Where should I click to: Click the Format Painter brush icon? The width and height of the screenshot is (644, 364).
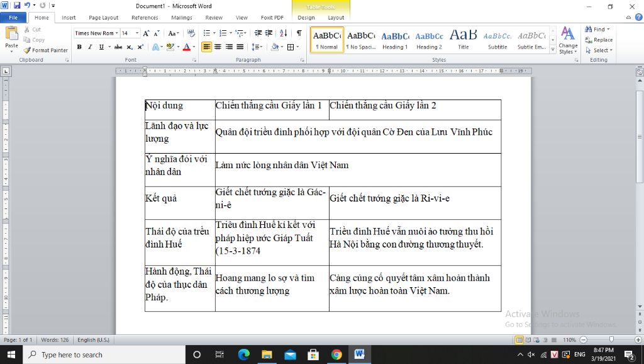pyautogui.click(x=27, y=50)
